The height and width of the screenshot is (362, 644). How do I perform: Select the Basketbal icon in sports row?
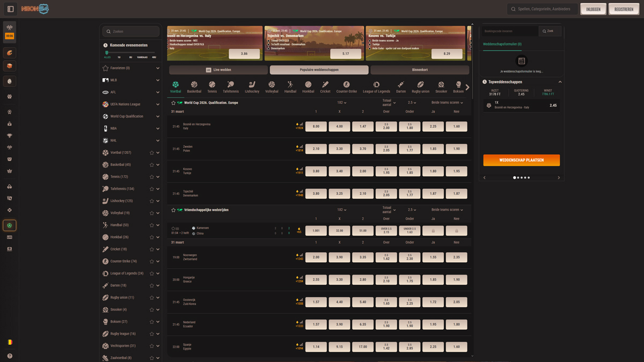(x=194, y=85)
